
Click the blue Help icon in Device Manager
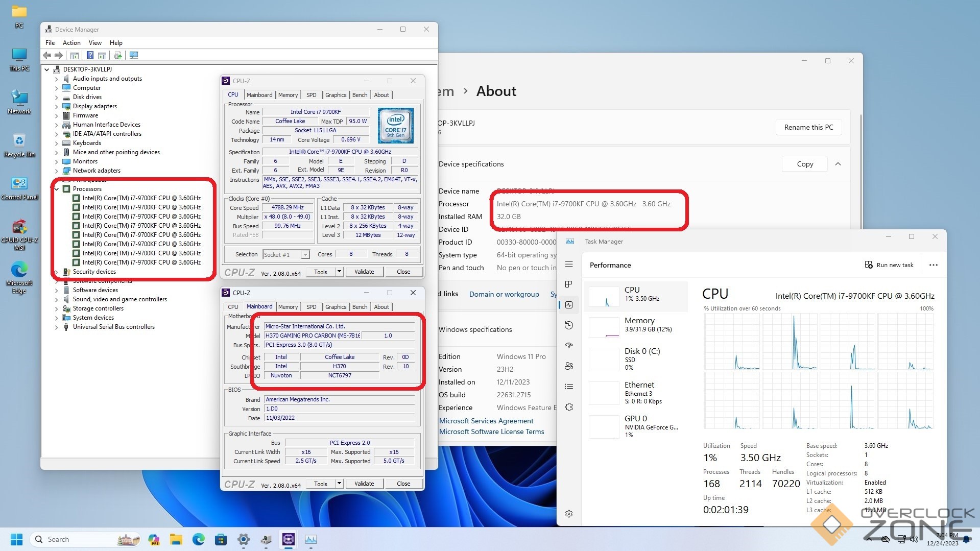[90, 55]
